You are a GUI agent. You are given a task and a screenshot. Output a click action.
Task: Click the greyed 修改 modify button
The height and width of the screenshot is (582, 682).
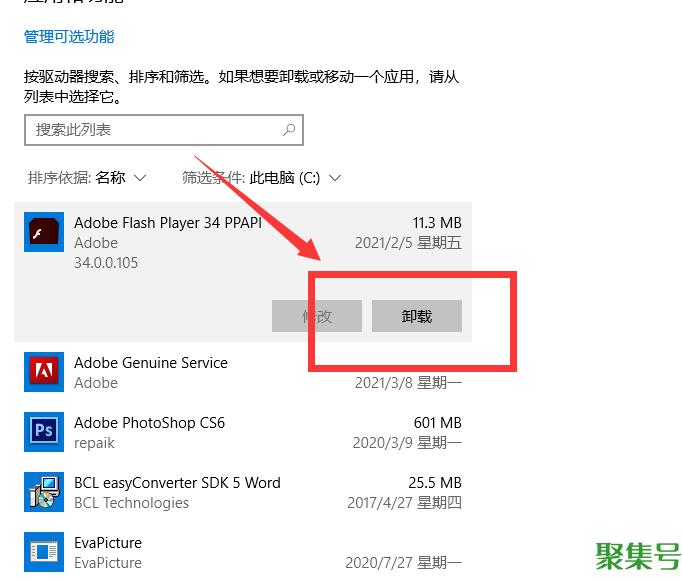click(x=317, y=316)
